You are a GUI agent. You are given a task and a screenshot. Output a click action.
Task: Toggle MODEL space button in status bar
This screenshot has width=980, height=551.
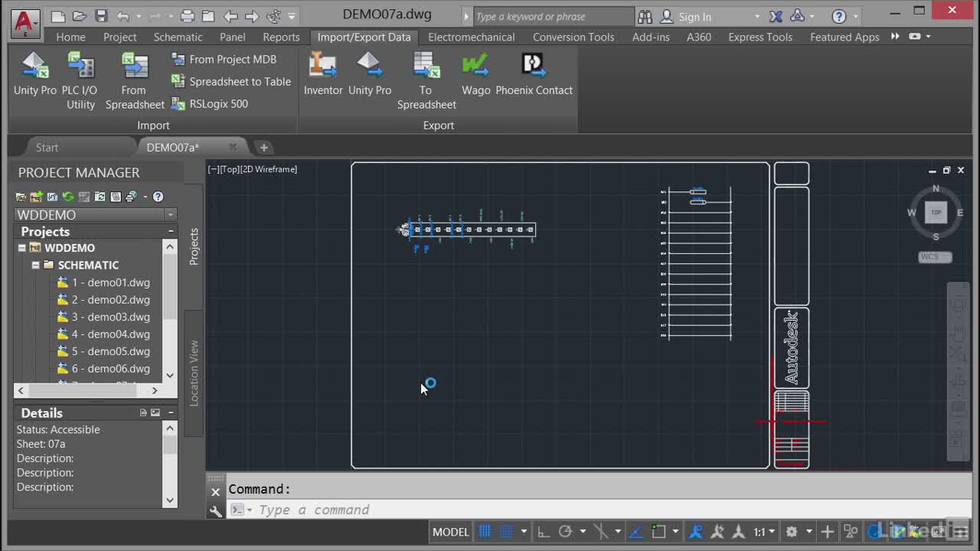point(451,532)
